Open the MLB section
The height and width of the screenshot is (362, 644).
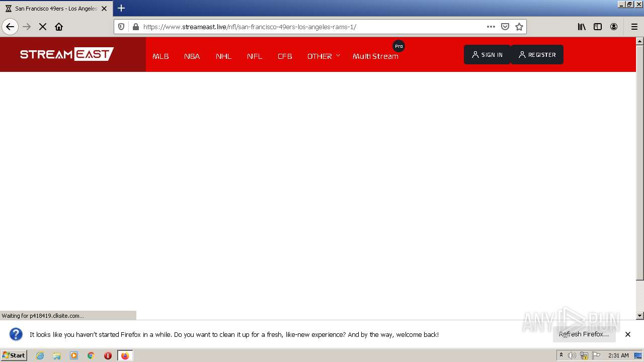(160, 56)
